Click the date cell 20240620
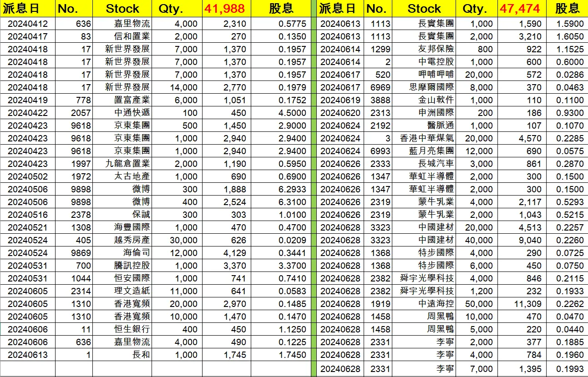Viewport: 588px width, 377px height. click(340, 113)
